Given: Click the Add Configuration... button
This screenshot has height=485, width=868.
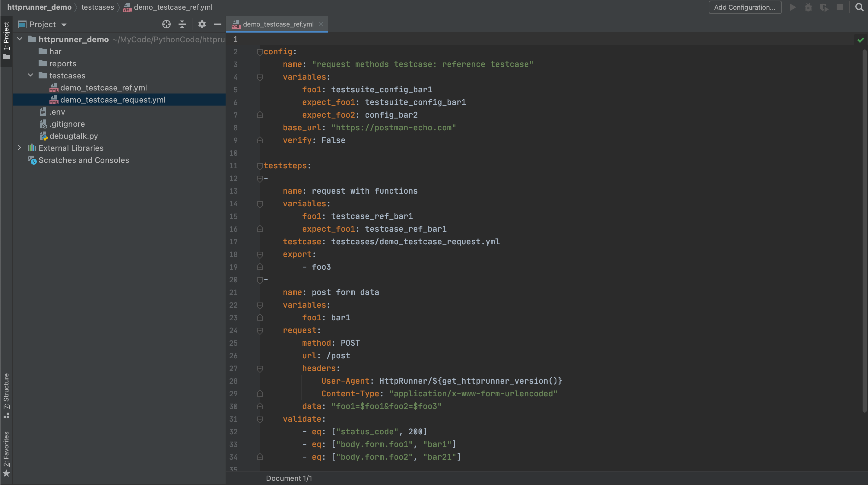Looking at the screenshot, I should tap(745, 7).
